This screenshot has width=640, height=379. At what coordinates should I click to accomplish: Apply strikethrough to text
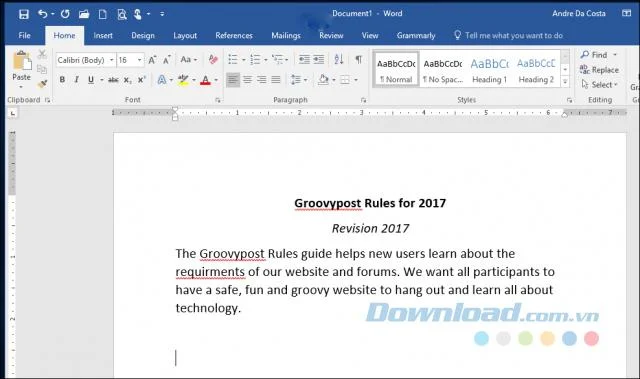[x=113, y=80]
